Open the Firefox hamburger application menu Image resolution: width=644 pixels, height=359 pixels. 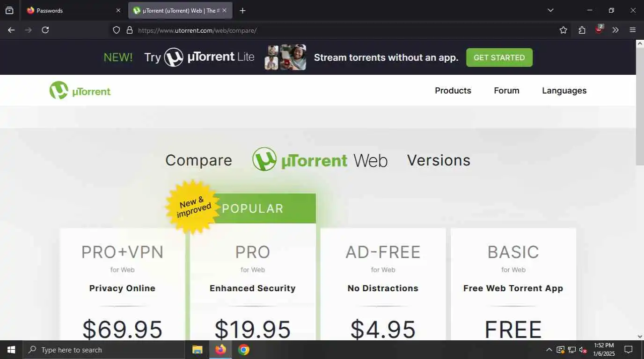click(633, 30)
